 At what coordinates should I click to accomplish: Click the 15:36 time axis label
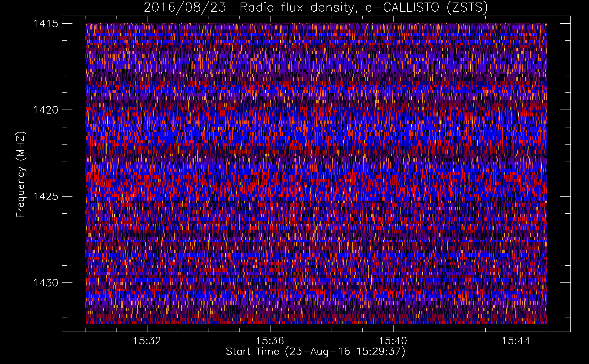point(270,341)
